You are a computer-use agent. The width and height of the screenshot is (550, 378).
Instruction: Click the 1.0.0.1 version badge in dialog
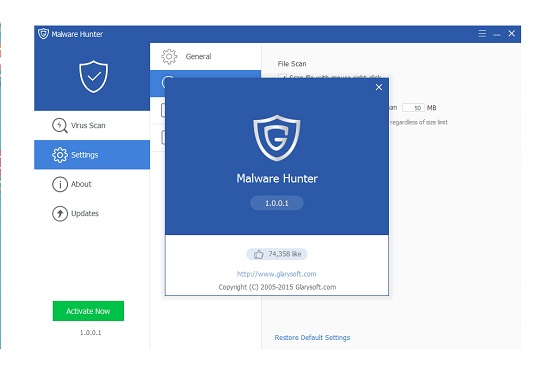click(x=277, y=203)
